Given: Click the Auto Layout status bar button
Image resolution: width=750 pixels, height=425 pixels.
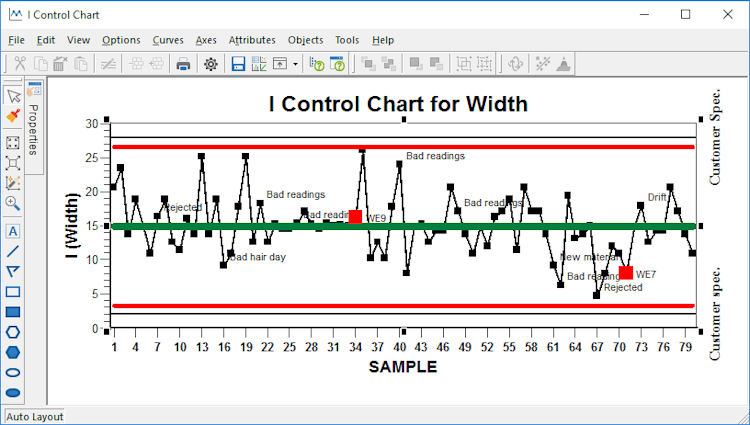Looking at the screenshot, I should [35, 416].
